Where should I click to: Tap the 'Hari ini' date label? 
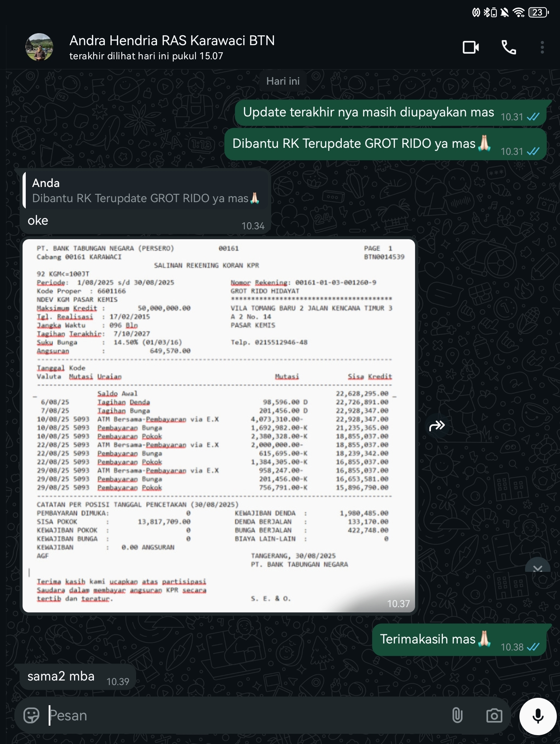[x=283, y=81]
